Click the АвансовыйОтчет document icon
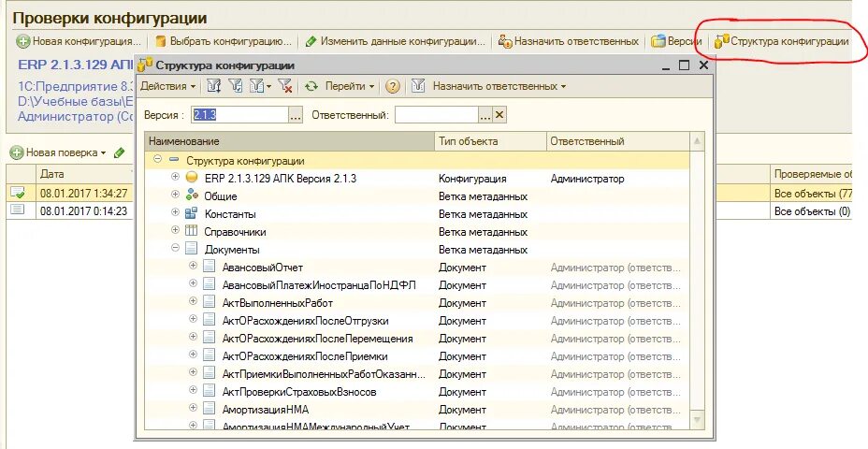The width and height of the screenshot is (868, 449). [x=209, y=267]
